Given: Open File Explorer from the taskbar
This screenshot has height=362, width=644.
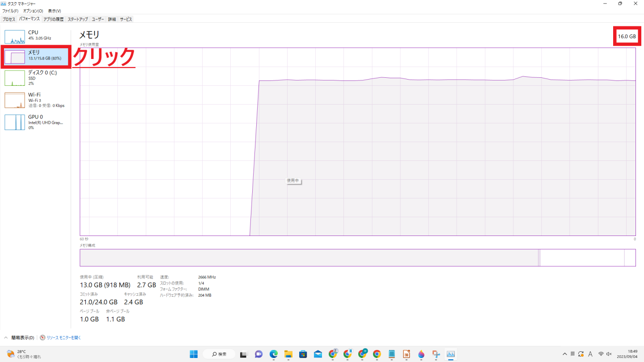Looking at the screenshot, I should pyautogui.click(x=288, y=354).
